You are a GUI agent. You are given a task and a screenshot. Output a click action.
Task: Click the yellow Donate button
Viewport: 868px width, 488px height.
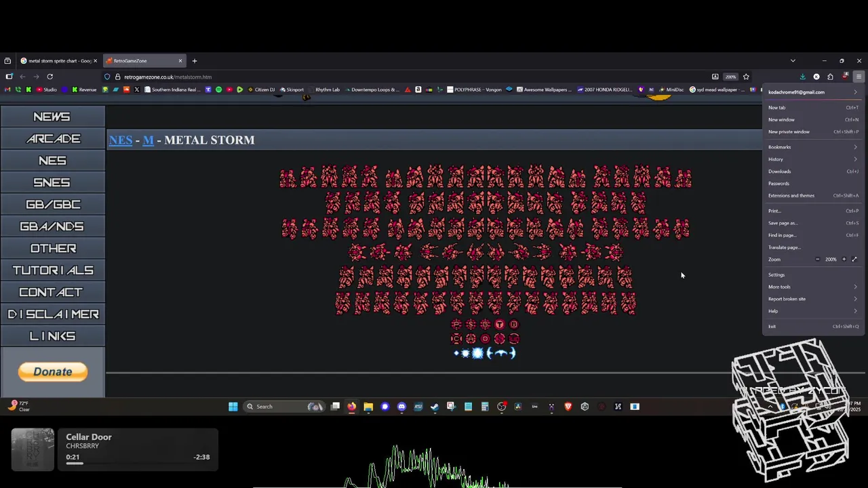click(53, 371)
